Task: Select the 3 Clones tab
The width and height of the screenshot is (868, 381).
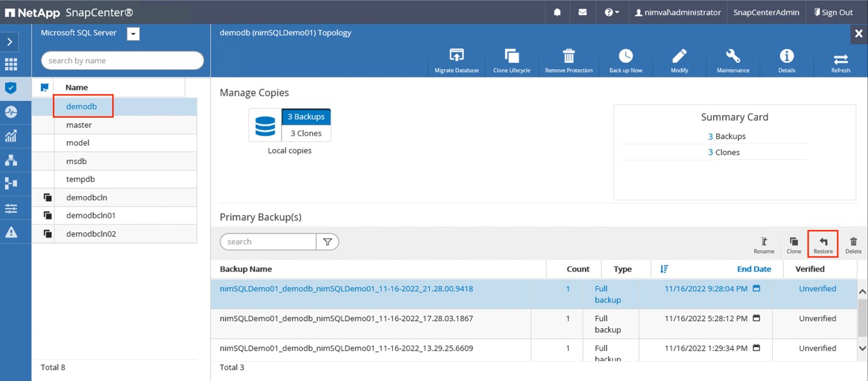Action: point(306,133)
